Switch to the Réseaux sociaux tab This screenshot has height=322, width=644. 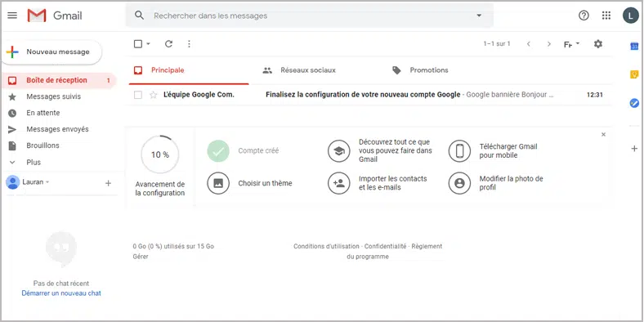(308, 70)
